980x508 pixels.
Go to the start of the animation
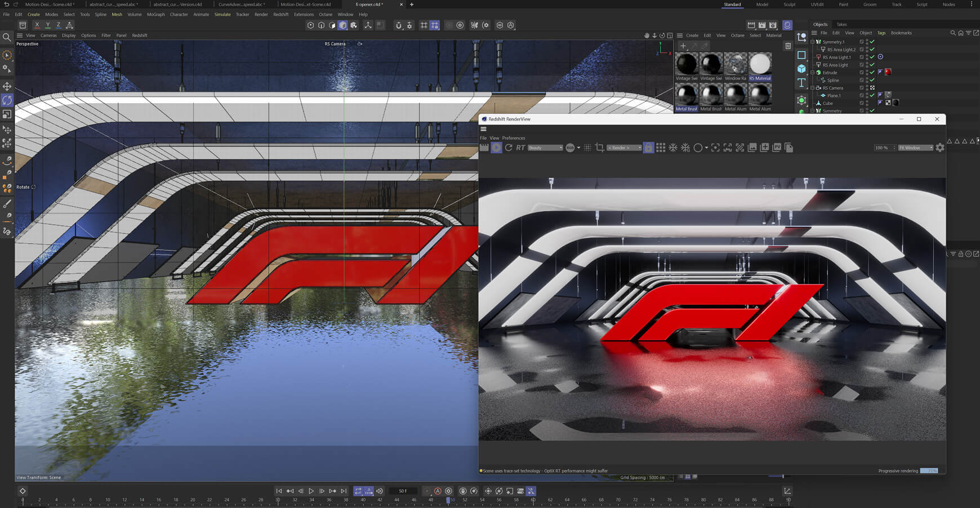(x=279, y=491)
